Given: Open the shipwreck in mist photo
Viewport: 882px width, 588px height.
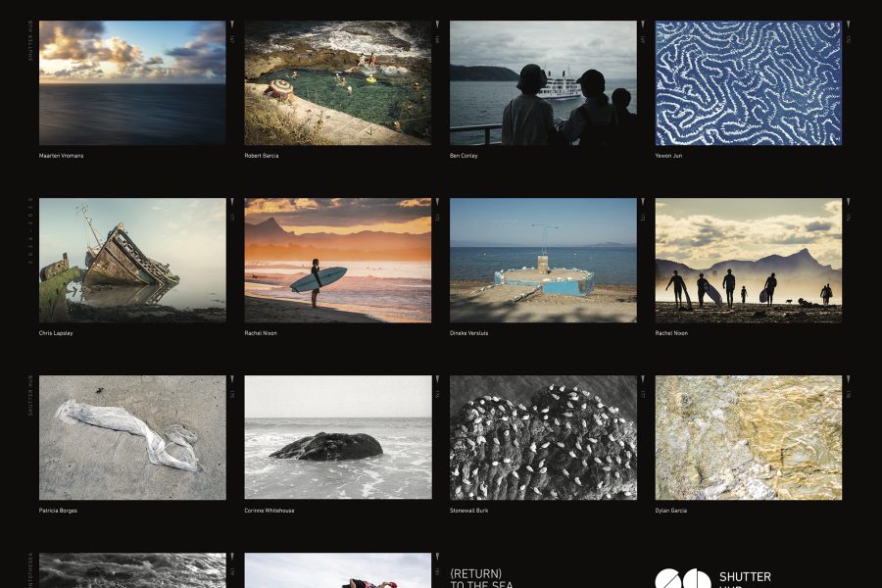Looking at the screenshot, I should 132,260.
